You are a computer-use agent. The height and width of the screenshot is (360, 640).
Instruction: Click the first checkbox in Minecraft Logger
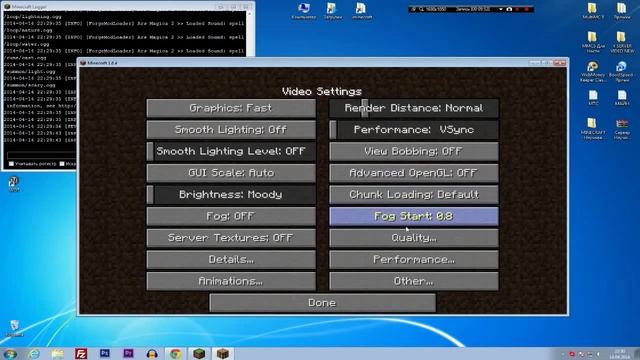[11, 164]
